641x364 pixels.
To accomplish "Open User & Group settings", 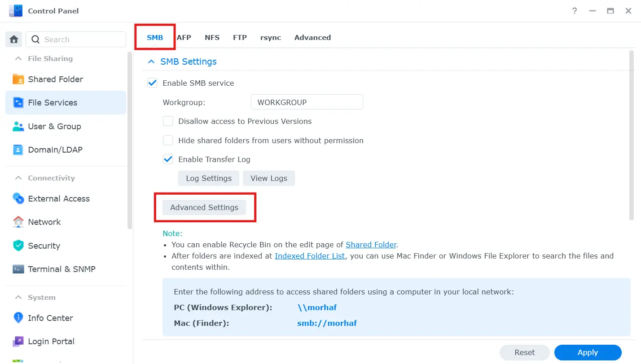I will 18,126.
